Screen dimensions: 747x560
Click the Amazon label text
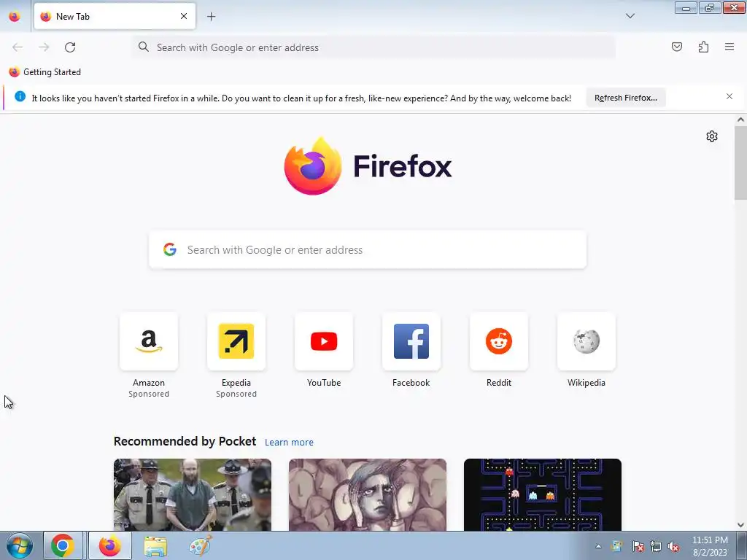[x=149, y=382]
